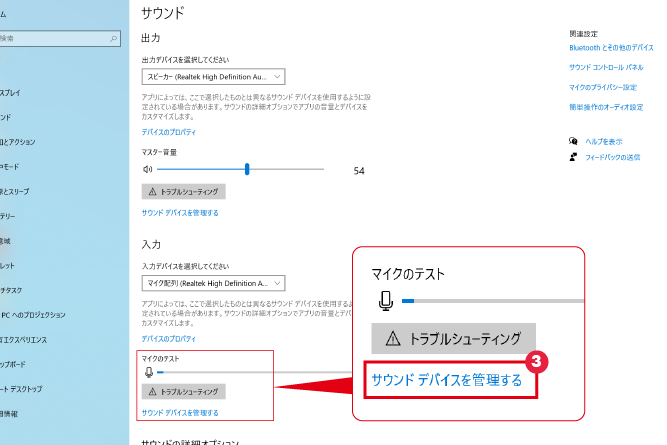
Task: Click the feedback icon next to フィードバックの送信
Action: tap(573, 157)
